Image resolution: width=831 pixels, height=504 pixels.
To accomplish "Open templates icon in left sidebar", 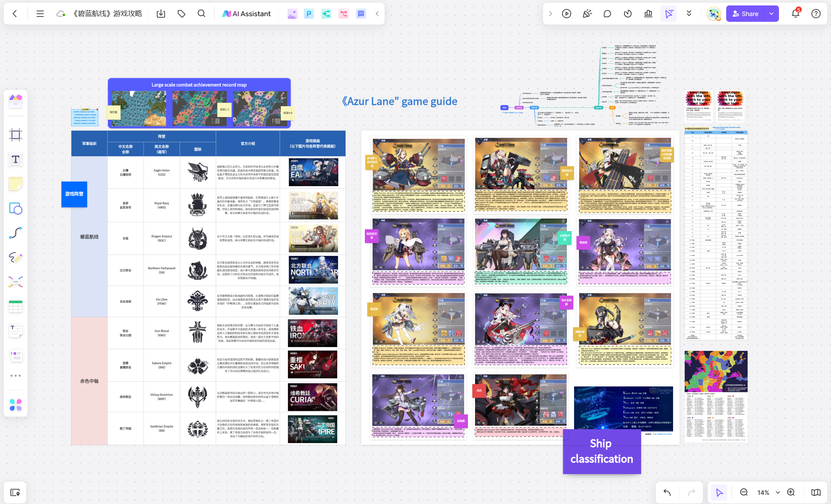I will coord(16,101).
